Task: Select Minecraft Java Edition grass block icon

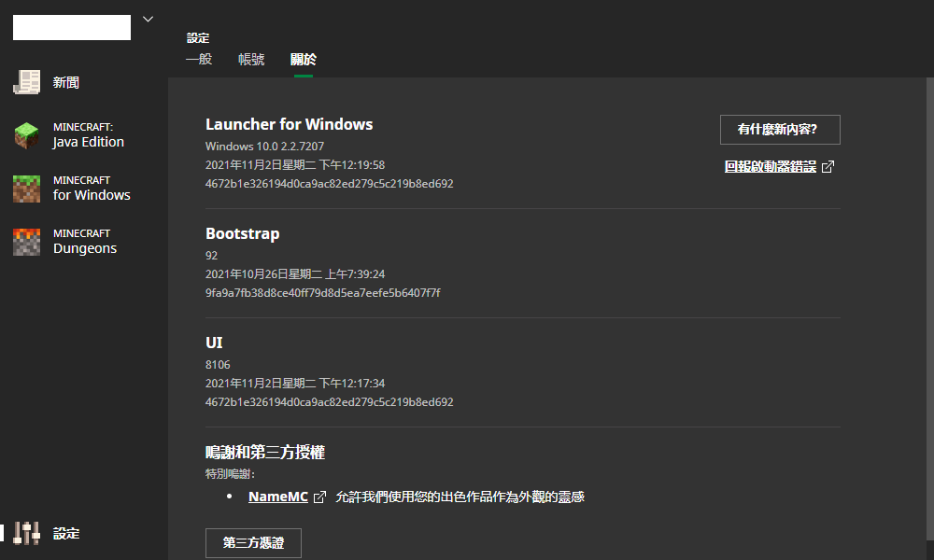Action: point(27,135)
